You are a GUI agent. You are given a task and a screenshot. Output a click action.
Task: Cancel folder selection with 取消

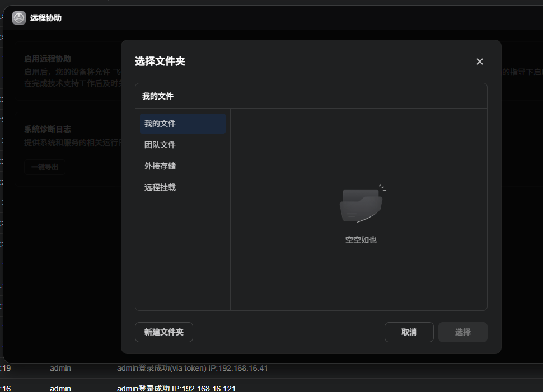point(409,332)
